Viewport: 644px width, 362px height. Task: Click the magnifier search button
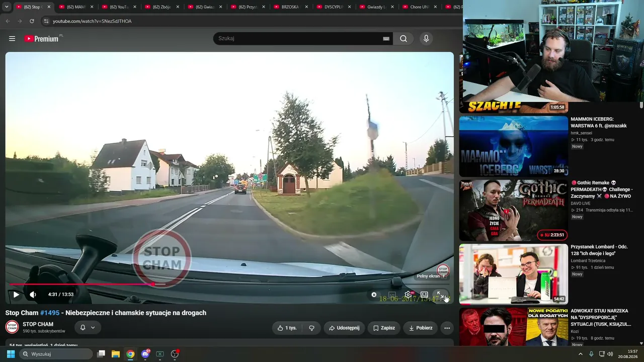(x=404, y=39)
